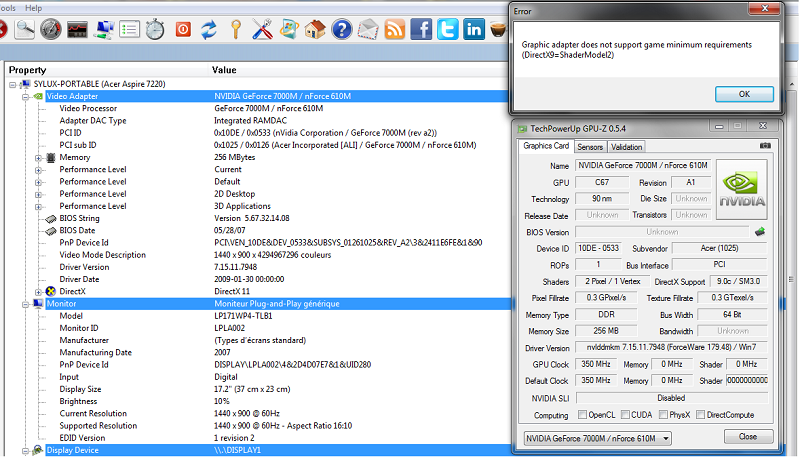Click the DirectX Support field showing 9.0c / SM3.0

[738, 282]
